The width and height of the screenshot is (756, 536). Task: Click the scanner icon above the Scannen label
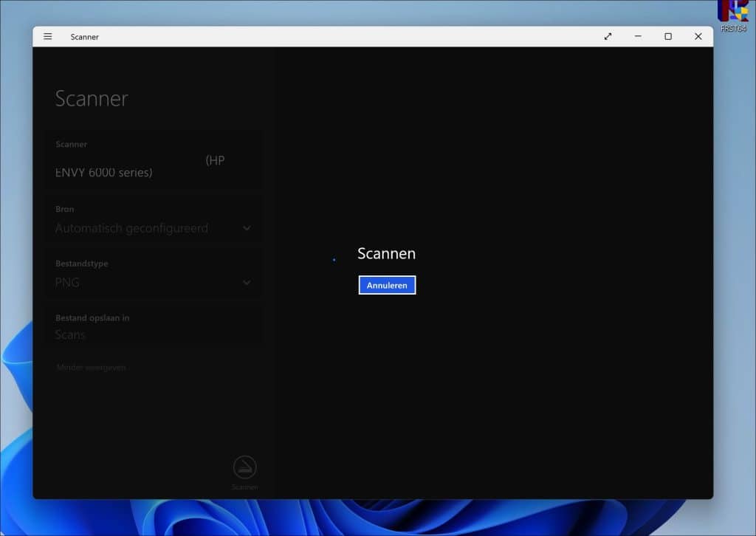pos(244,467)
